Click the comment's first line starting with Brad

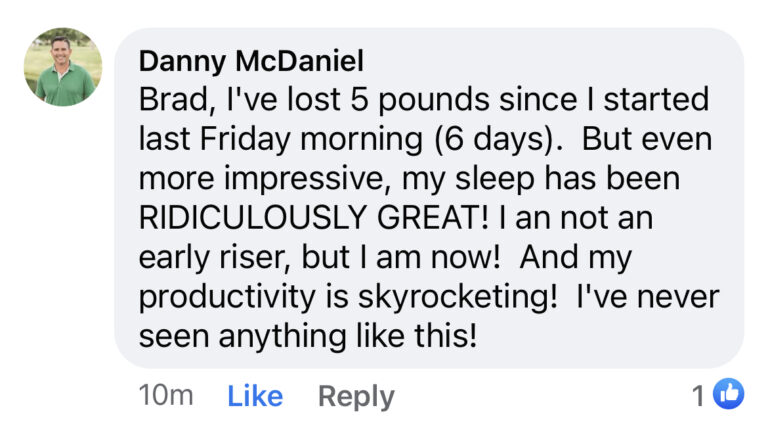424,100
